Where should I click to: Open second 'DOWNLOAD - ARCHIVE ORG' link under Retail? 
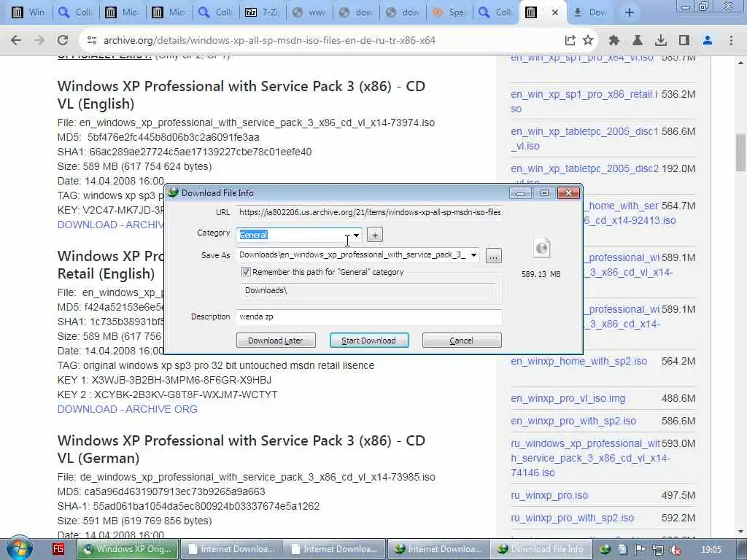(127, 409)
